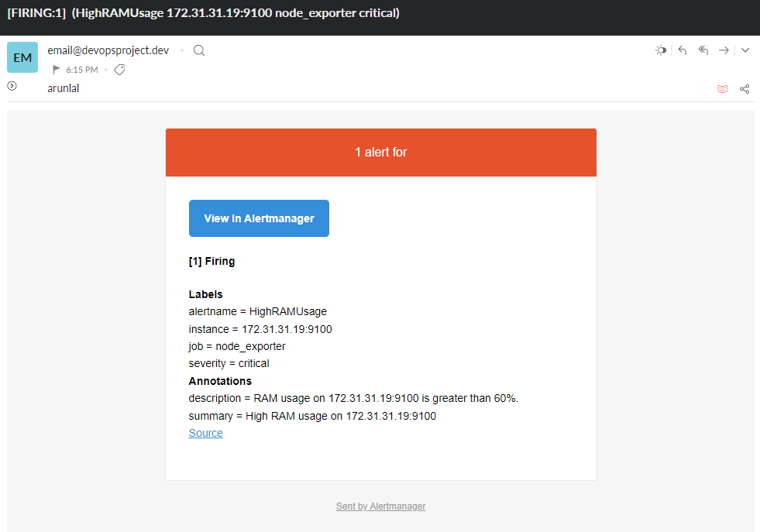Screen dimensions: 760x532
Task: Click the EM sender avatar
Action: (x=22, y=57)
